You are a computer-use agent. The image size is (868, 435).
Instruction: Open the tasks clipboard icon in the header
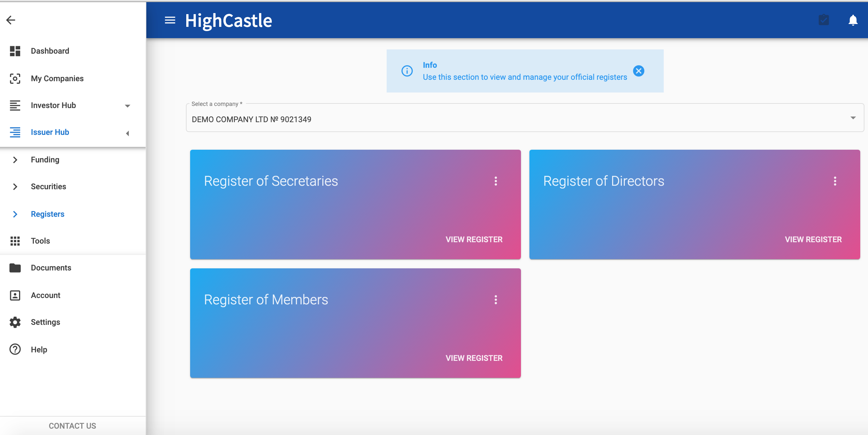pyautogui.click(x=823, y=20)
